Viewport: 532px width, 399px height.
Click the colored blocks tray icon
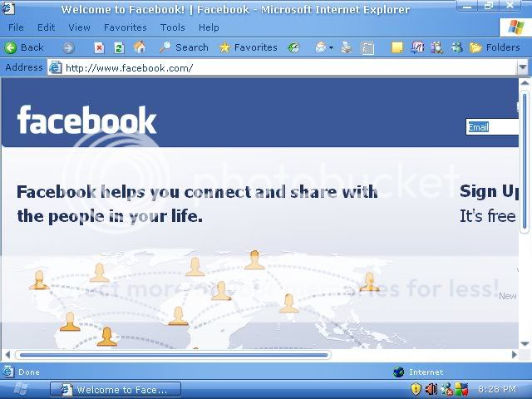pos(462,390)
